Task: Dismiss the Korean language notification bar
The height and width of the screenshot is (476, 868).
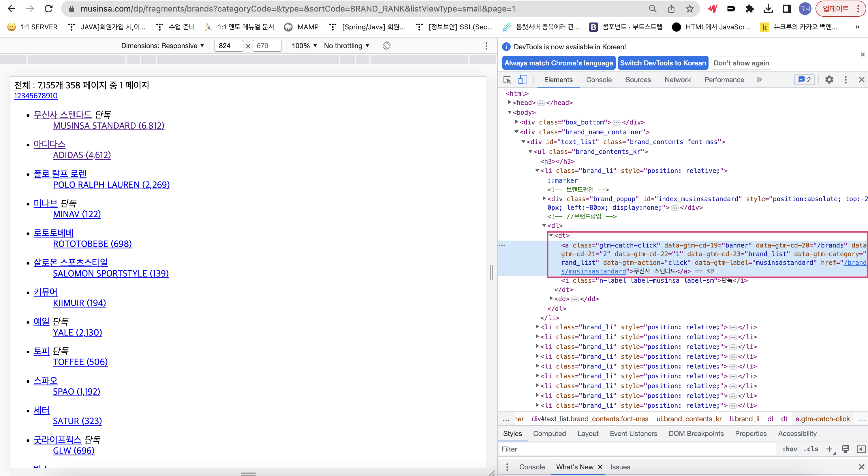Action: pyautogui.click(x=863, y=54)
